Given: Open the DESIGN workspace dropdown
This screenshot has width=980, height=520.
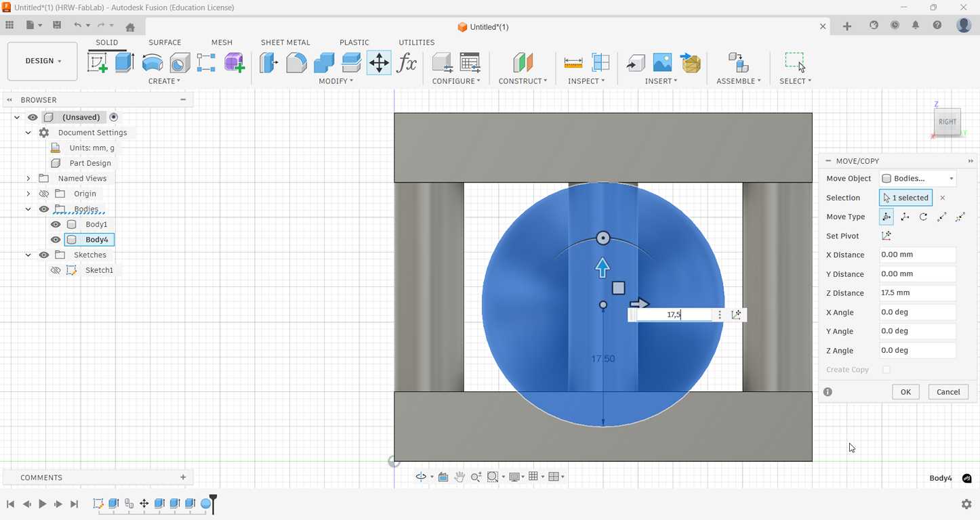Looking at the screenshot, I should 43,61.
